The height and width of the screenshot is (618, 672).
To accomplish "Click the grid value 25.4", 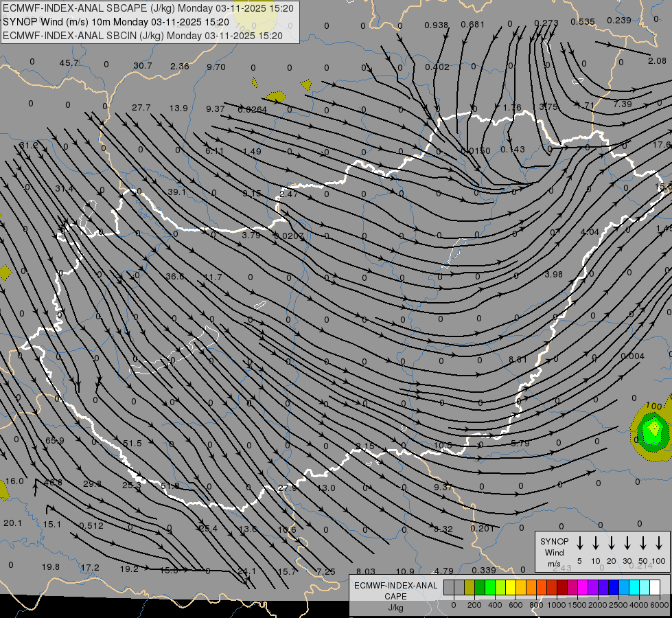I will click(x=208, y=528).
